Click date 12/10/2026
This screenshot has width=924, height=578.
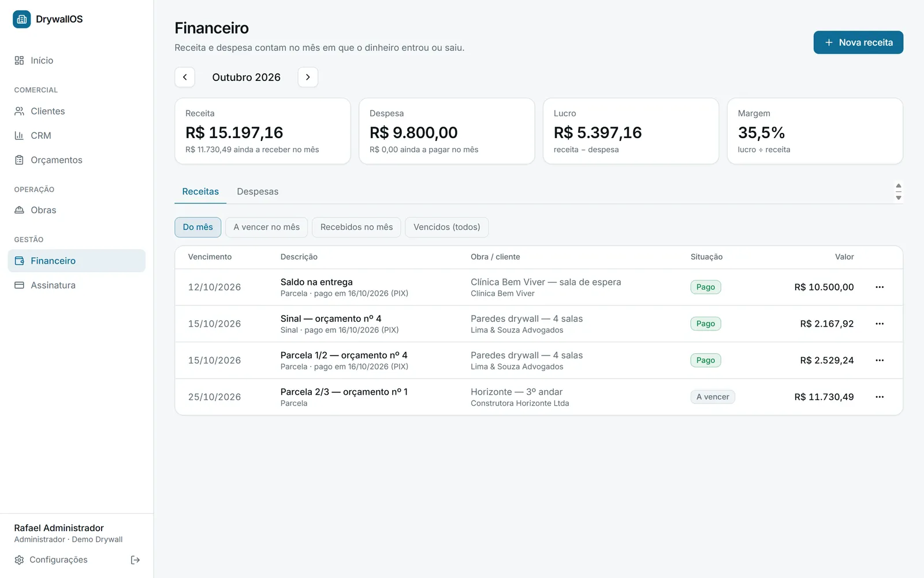click(214, 287)
